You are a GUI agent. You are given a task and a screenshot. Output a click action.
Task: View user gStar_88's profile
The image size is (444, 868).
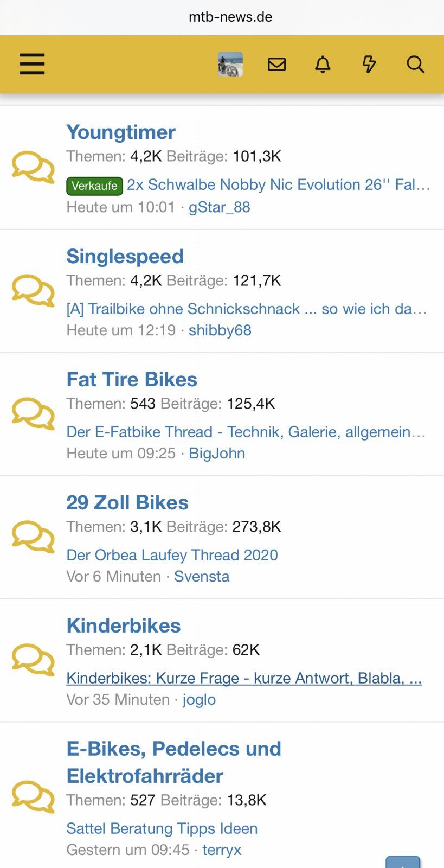(220, 207)
